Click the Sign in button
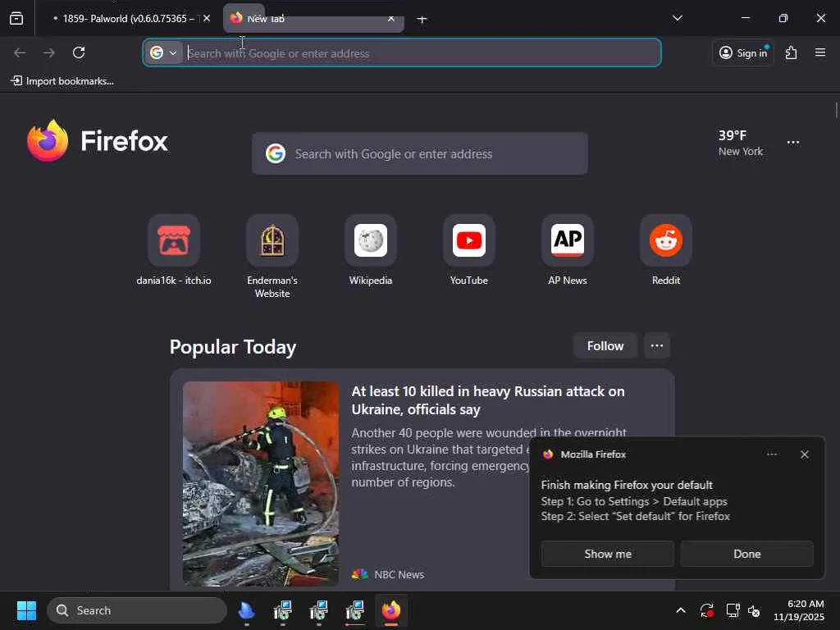The image size is (840, 630). coord(743,52)
